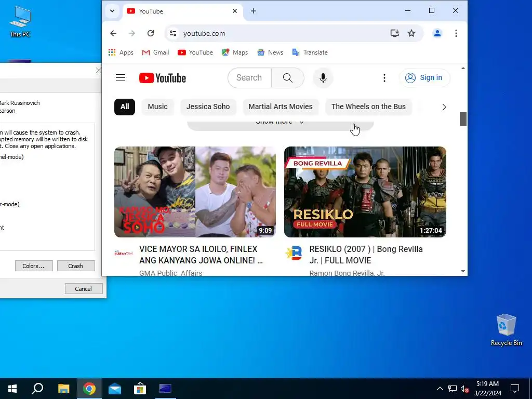Click Cancel in the crash dialog
The height and width of the screenshot is (399, 532).
[x=84, y=289]
